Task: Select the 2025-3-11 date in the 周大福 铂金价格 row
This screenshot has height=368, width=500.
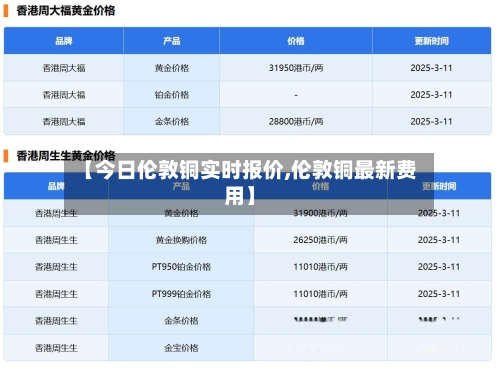Action: 431,95
